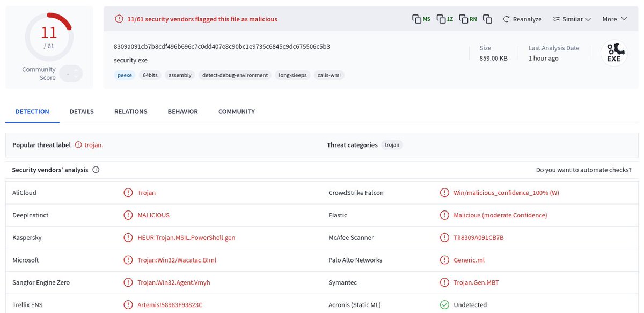Open the Similar dropdown
Screen dimensions: 644x313
tap(572, 19)
